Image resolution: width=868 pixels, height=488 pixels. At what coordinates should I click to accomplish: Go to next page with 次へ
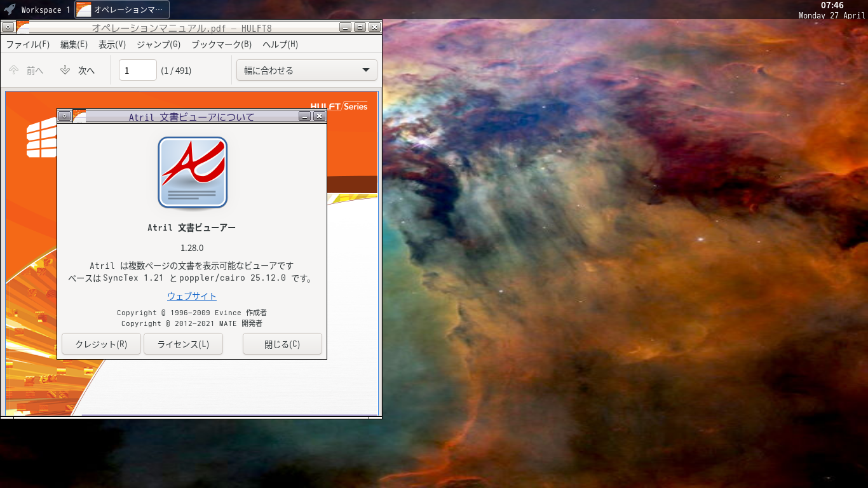[x=77, y=71]
